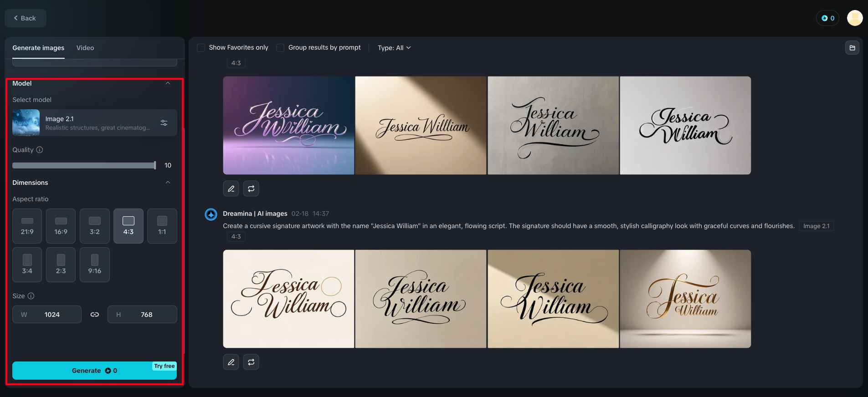Switch to the Video tab

coord(85,48)
